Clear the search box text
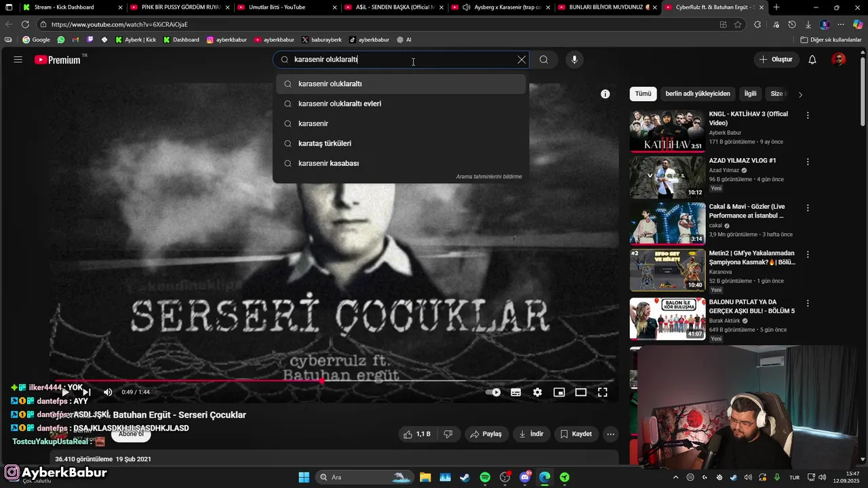 point(521,60)
